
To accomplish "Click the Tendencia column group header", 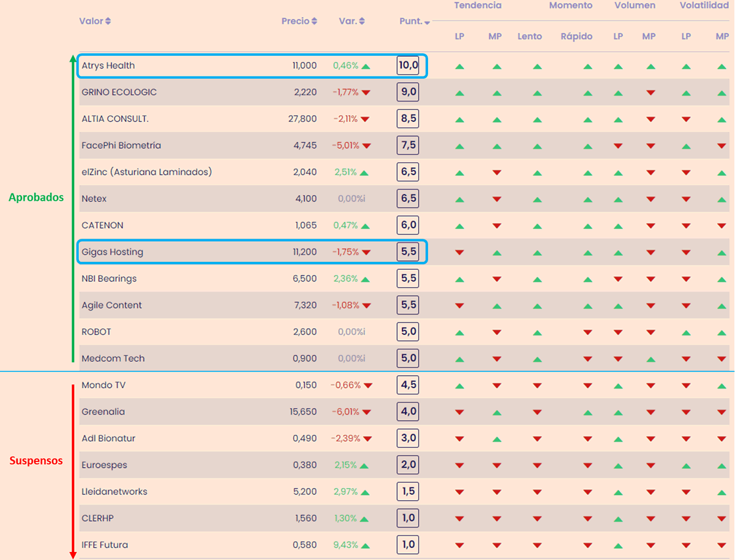I will 478,6.
